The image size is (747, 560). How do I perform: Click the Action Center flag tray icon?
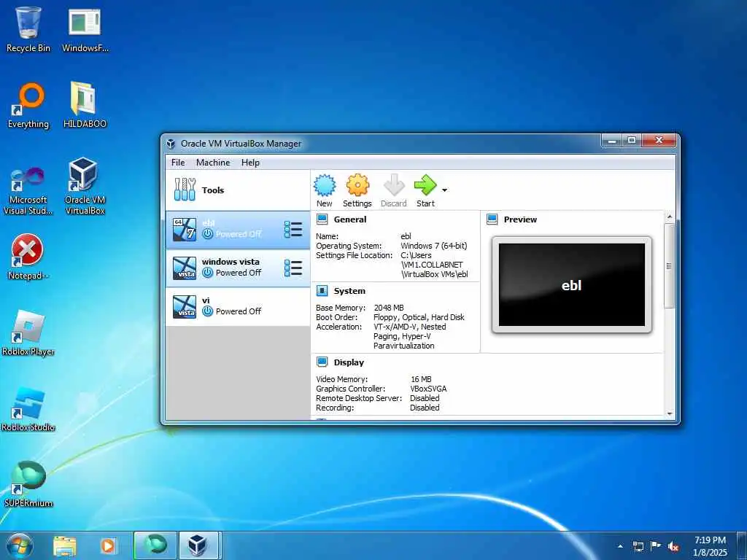(656, 546)
